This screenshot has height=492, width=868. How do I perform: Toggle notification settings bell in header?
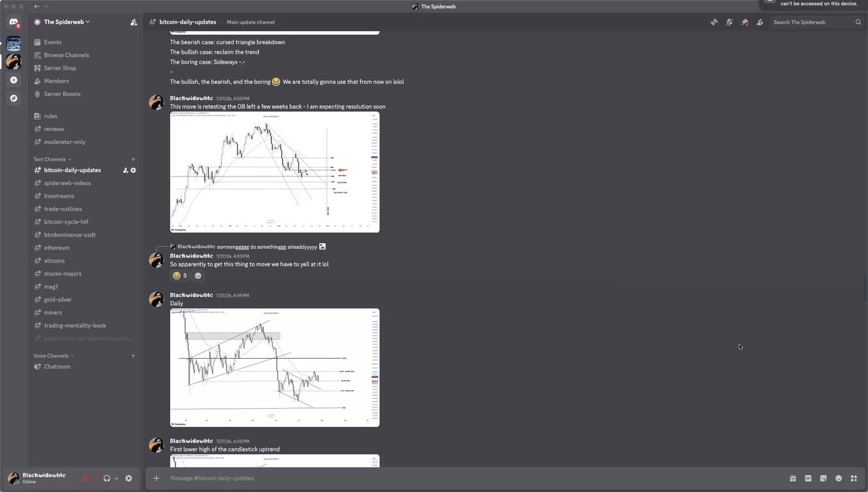point(729,22)
